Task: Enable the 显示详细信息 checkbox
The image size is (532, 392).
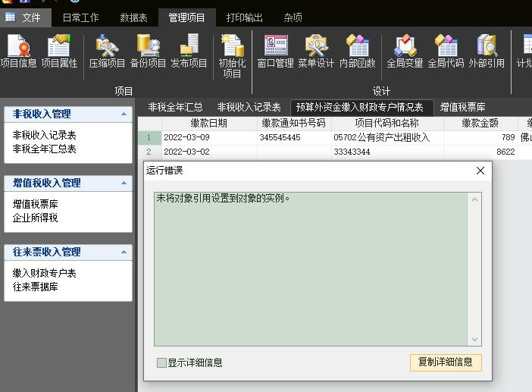Action: tap(161, 363)
